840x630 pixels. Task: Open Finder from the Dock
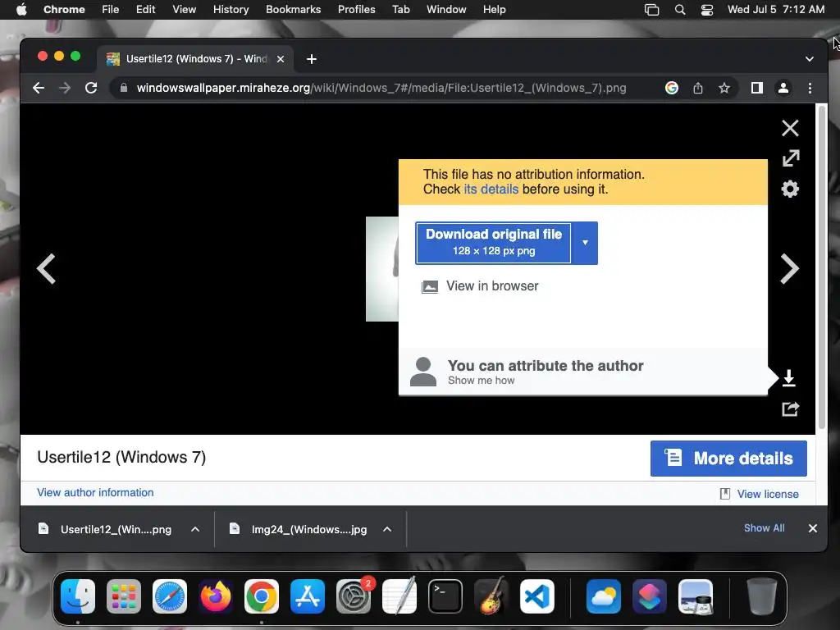[x=78, y=596]
